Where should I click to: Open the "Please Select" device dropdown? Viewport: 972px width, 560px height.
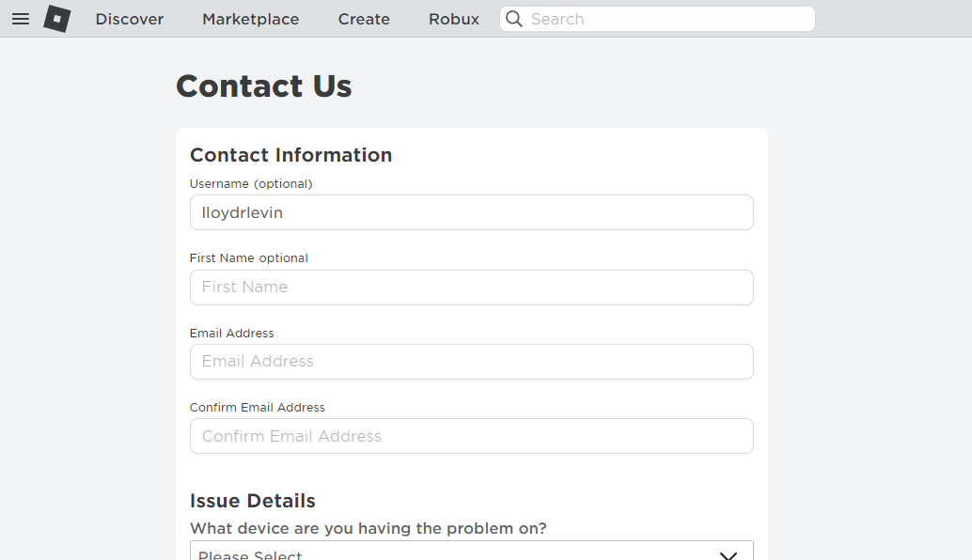(x=451, y=552)
